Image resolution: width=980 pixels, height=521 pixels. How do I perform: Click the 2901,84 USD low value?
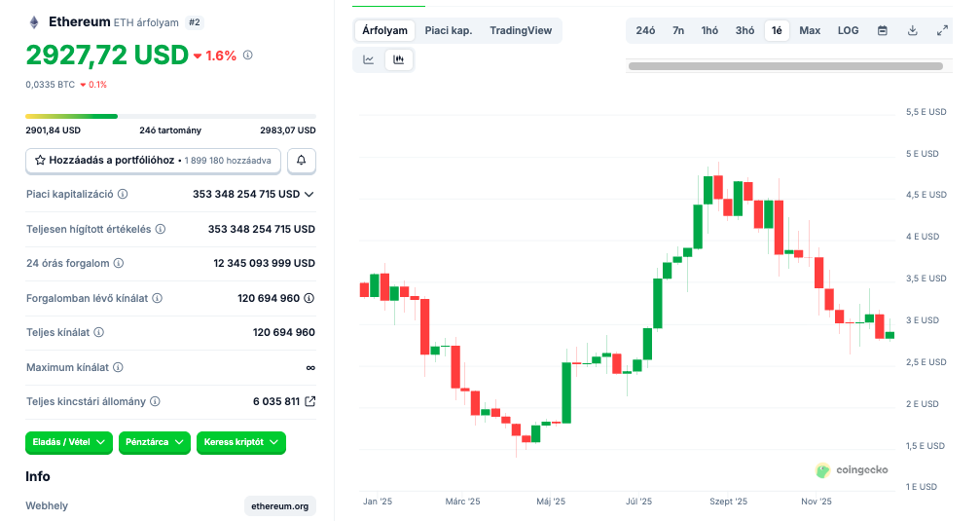(54, 130)
